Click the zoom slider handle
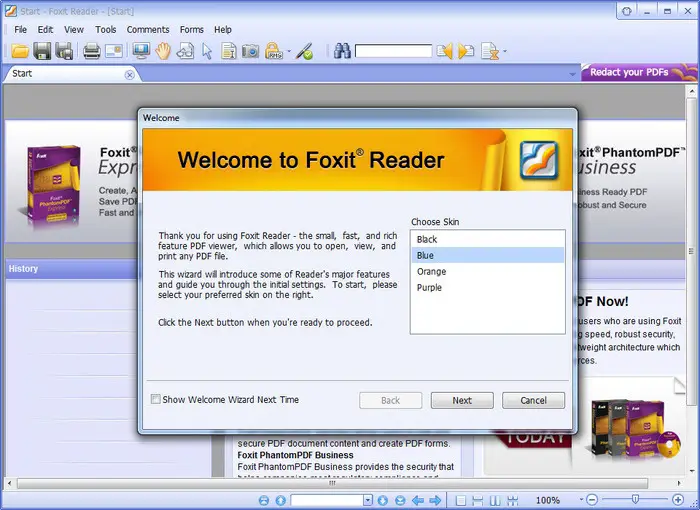 [635, 499]
